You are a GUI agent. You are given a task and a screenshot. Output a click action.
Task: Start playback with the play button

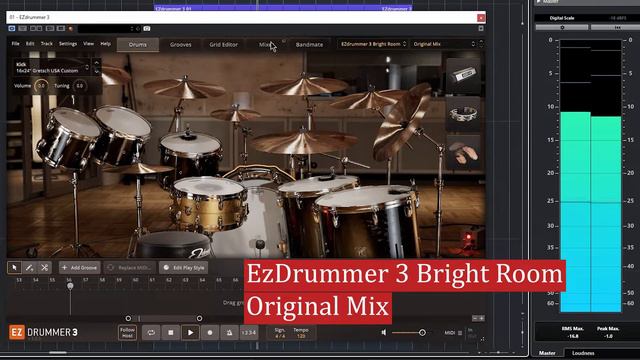coord(190,333)
